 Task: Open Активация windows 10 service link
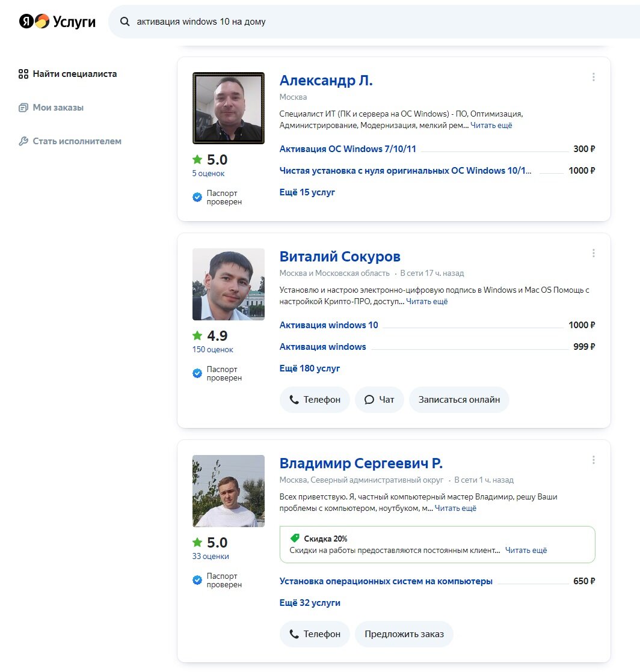pyautogui.click(x=328, y=325)
